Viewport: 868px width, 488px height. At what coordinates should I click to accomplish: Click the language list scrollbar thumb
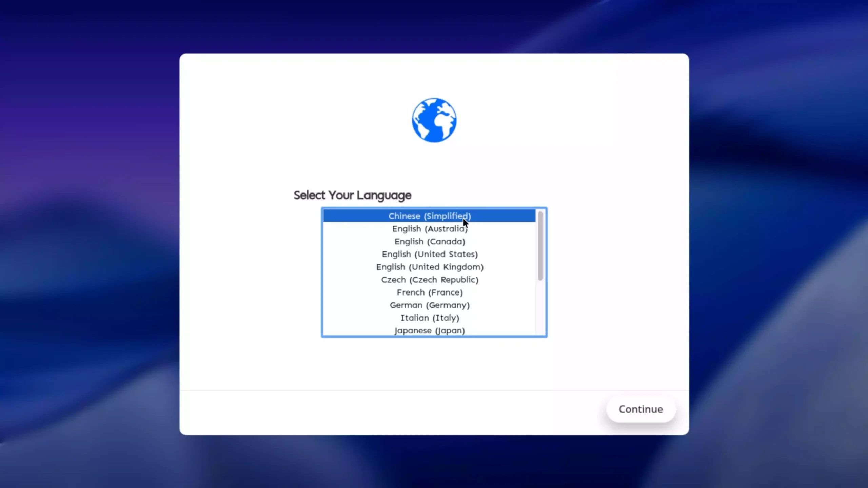tap(540, 246)
